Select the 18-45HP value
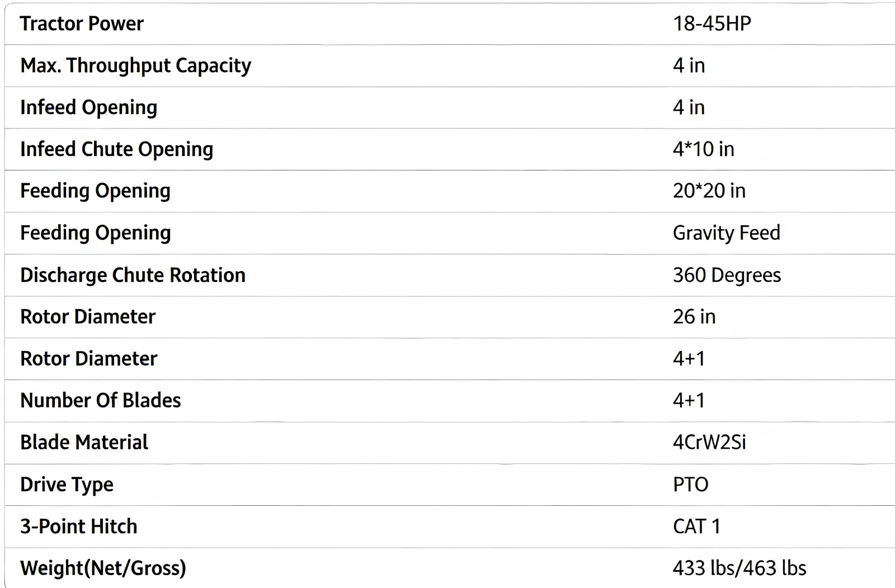895x588 pixels. (712, 23)
